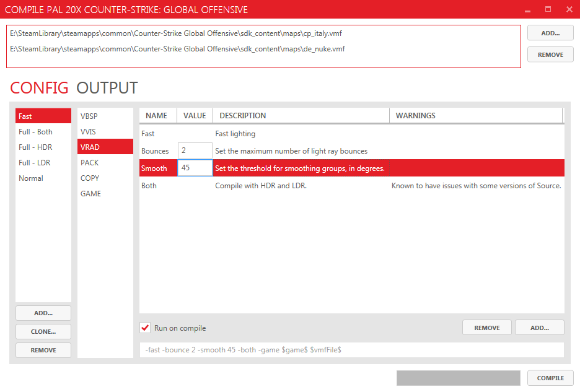The height and width of the screenshot is (392, 580).
Task: Click 'Set the threshold for smoothing groups' description
Action: pos(300,168)
